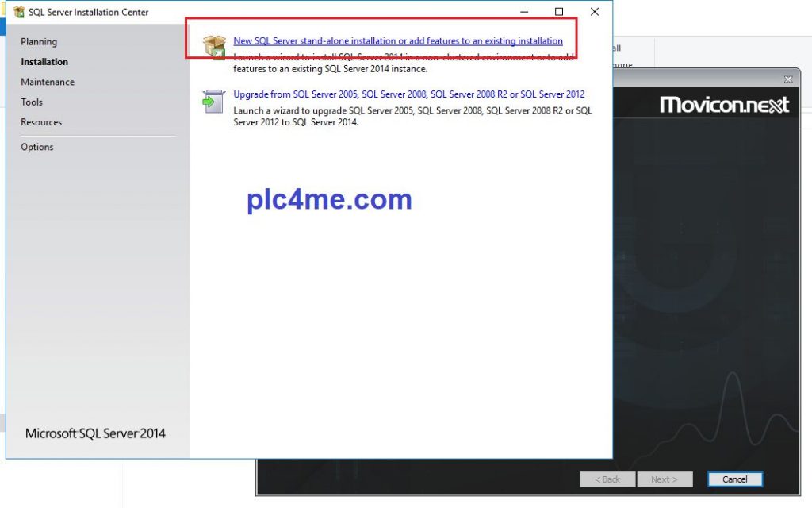The image size is (812, 508).
Task: Click SQL Server Installation Center title bar icon
Action: coord(19,12)
